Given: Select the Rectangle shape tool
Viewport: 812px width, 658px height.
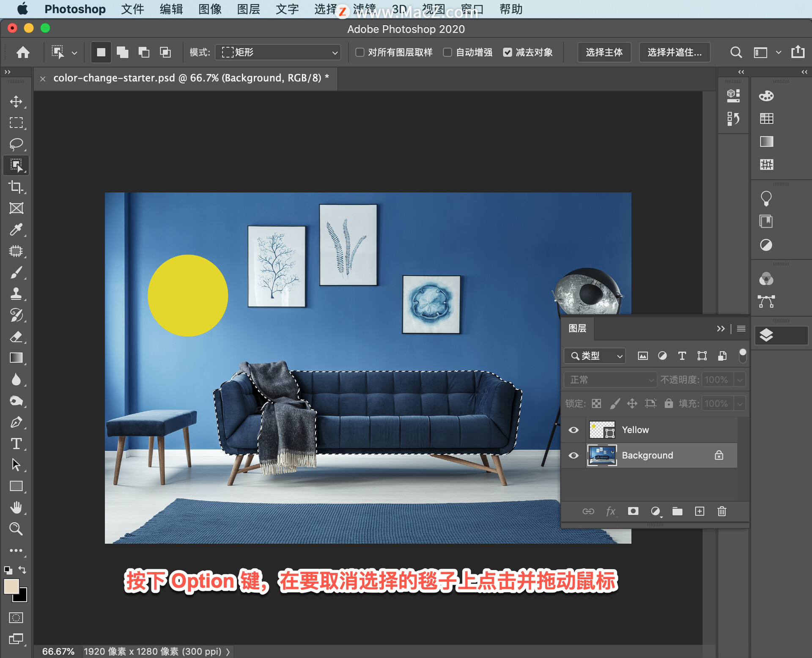Looking at the screenshot, I should pyautogui.click(x=16, y=486).
